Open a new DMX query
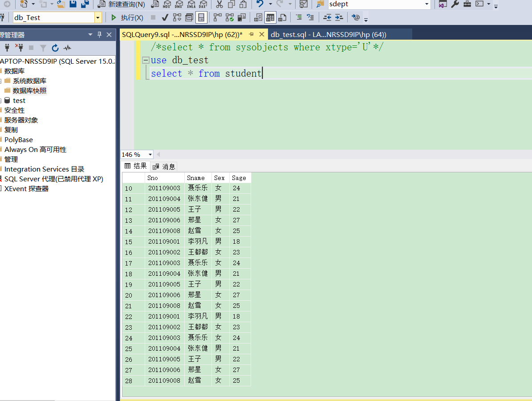Image resolution: width=532 pixels, height=401 pixels. click(179, 4)
